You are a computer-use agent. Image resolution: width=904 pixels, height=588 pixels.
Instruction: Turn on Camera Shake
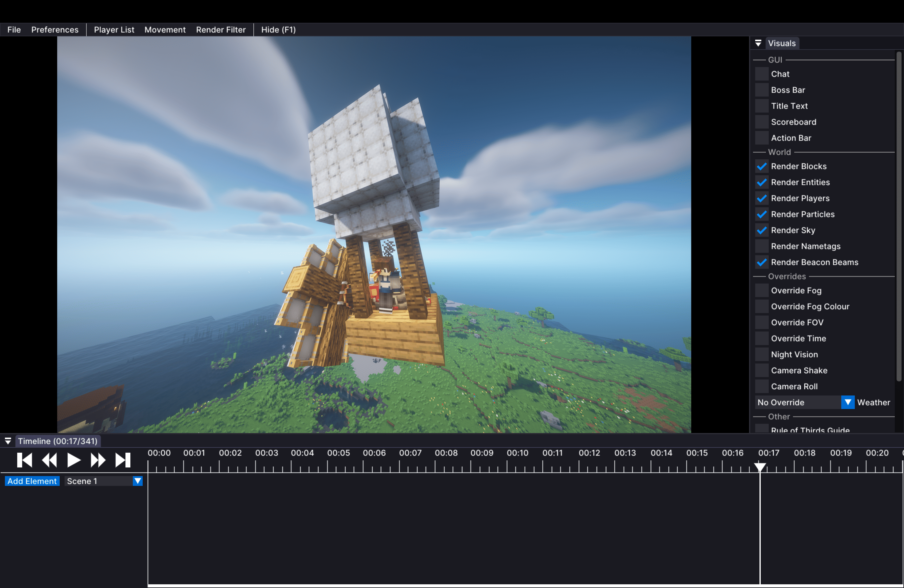762,370
